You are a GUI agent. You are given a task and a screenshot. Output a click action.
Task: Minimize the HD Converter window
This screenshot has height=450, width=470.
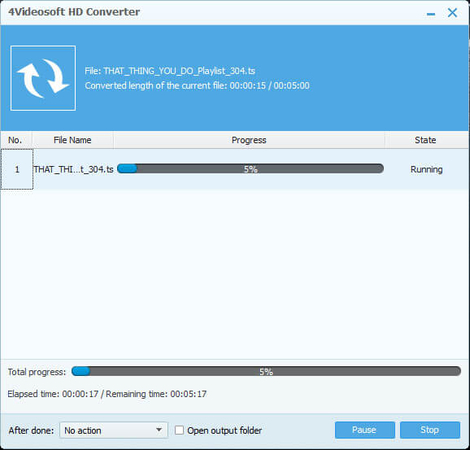[x=431, y=13]
